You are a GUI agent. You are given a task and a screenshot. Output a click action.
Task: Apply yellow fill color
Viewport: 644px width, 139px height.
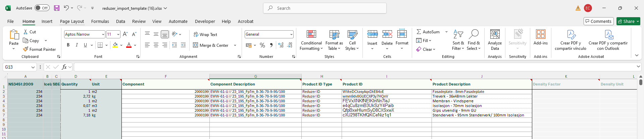point(115,45)
